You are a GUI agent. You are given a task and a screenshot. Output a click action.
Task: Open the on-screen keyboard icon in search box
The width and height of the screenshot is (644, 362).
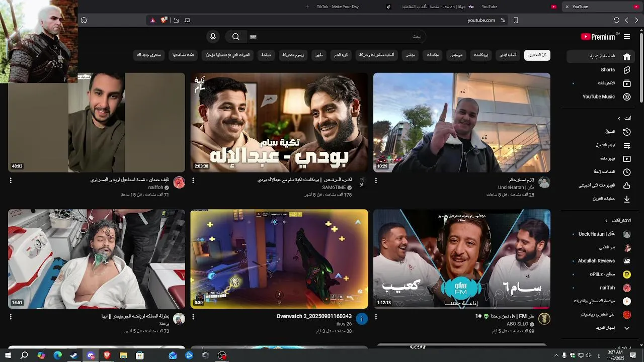[x=253, y=37]
